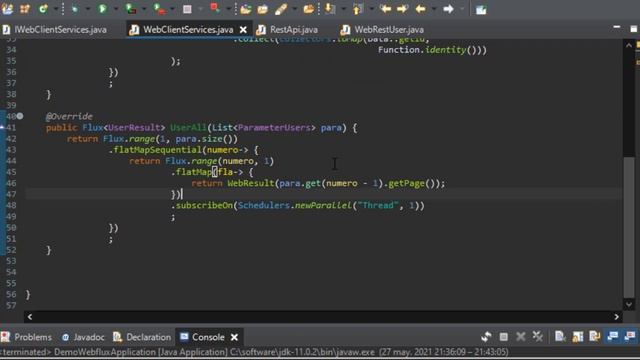Open Previous Annotation dropdown arrow
640x360 pixels.
371,9
